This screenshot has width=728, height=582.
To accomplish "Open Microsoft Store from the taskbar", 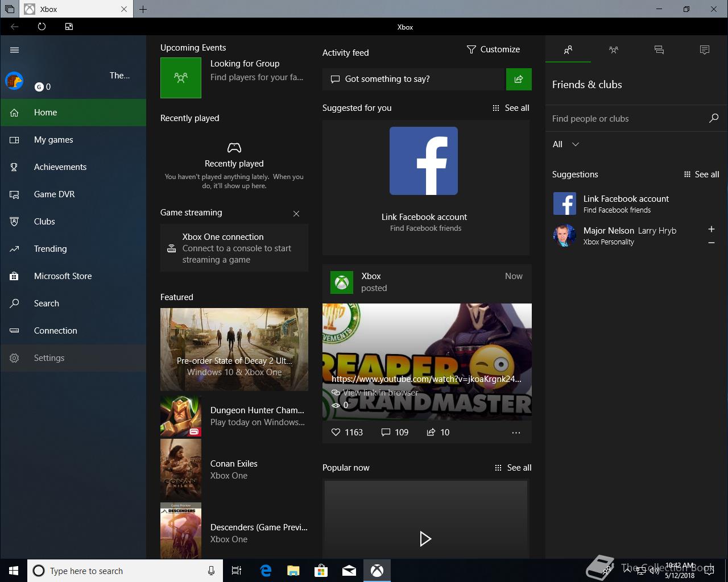I will point(321,571).
